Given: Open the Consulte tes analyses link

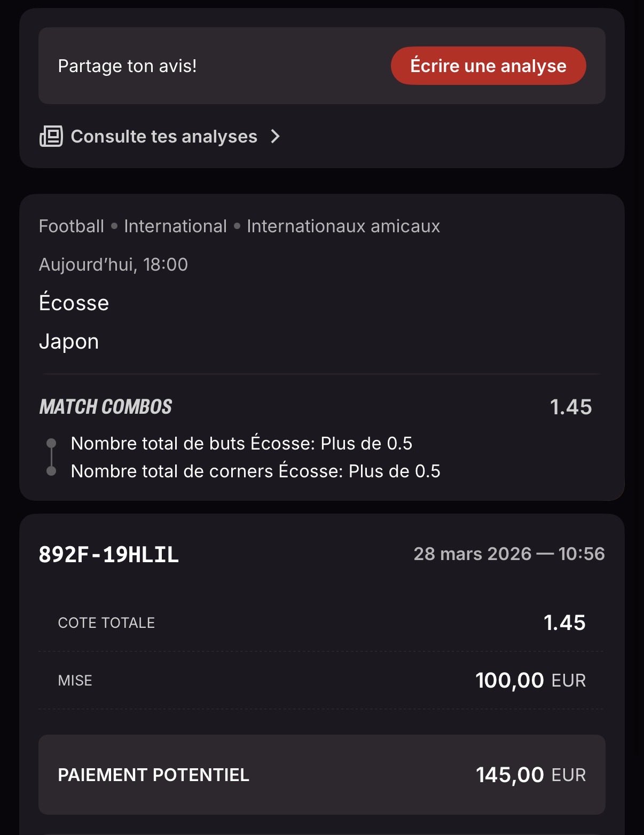Looking at the screenshot, I should [x=164, y=137].
